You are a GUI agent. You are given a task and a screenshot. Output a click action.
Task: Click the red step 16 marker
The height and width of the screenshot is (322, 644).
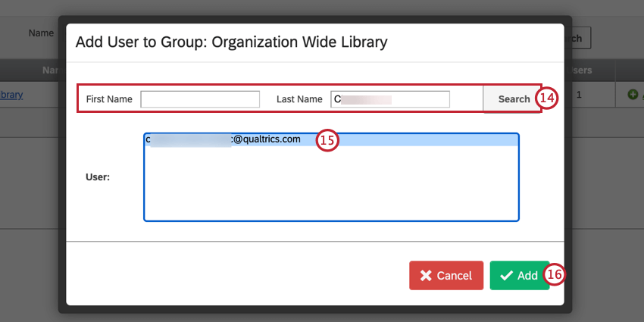[555, 275]
